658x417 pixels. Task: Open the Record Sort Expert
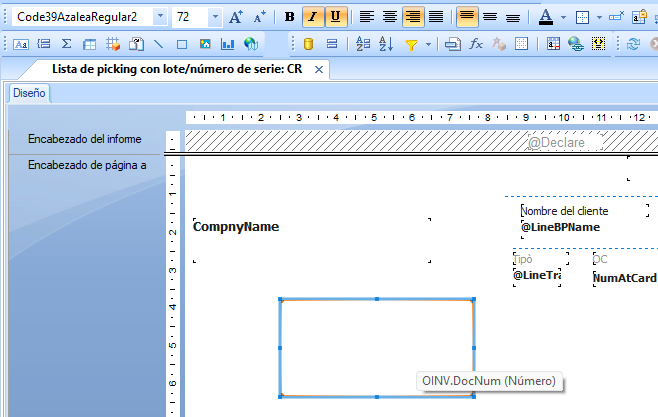[x=386, y=44]
